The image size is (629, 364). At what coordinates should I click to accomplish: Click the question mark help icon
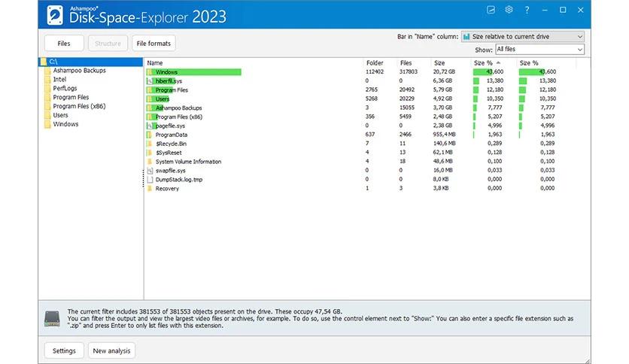(x=527, y=10)
